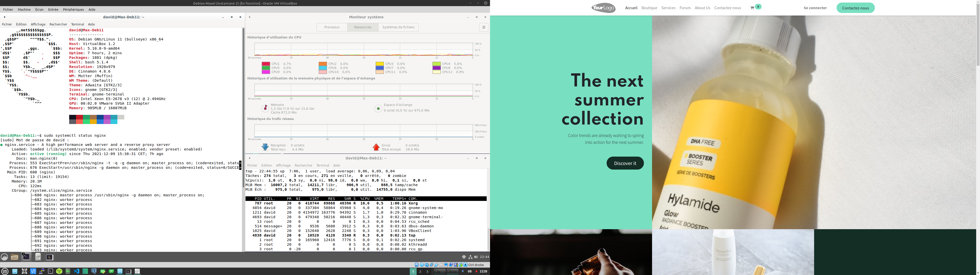Switch to workspace 3

click(427, 271)
